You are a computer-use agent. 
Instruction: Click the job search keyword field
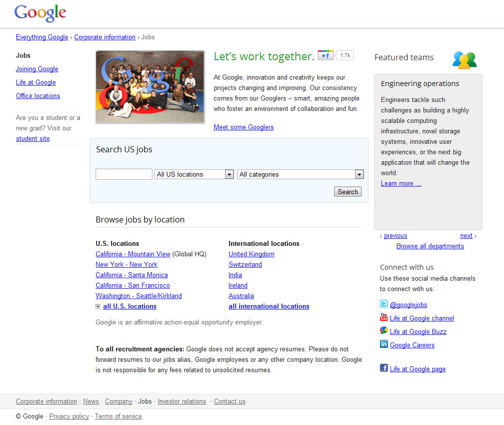point(124,174)
